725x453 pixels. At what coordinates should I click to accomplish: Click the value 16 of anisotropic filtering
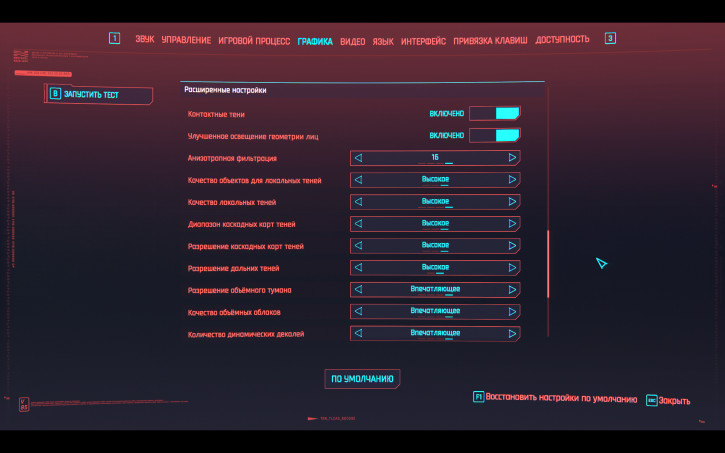tap(435, 157)
